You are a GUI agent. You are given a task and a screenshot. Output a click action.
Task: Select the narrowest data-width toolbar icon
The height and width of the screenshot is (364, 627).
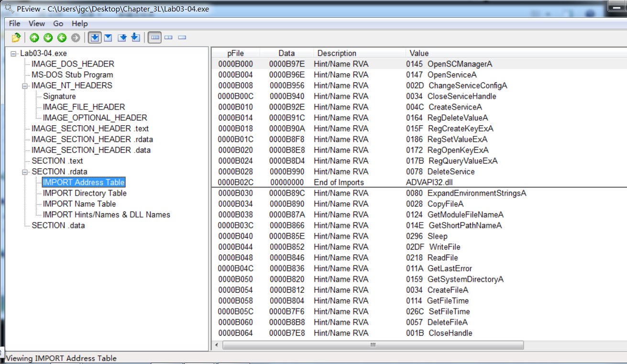tap(182, 38)
